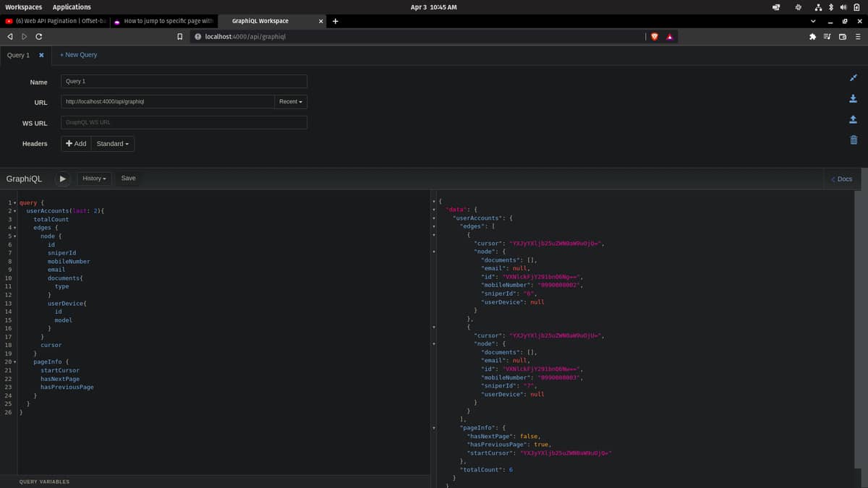The height and width of the screenshot is (488, 868).
Task: Open browser extensions via the puzzle icon
Action: tap(812, 36)
